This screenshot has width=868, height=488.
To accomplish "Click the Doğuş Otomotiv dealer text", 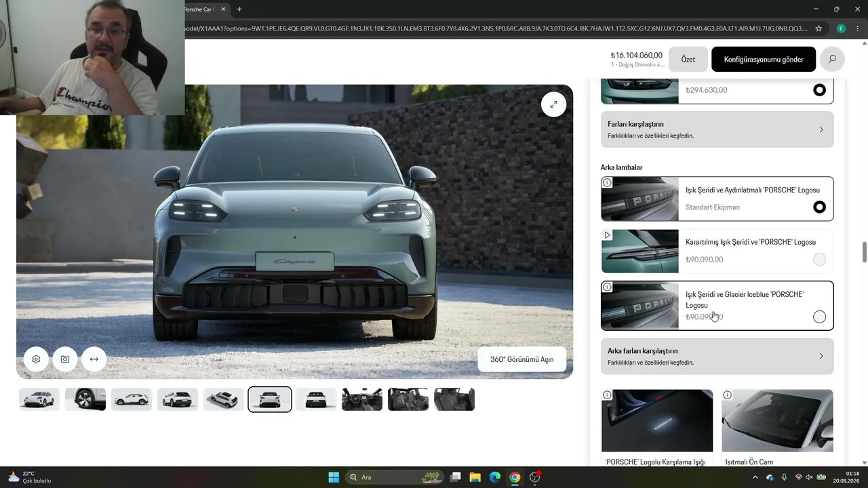I will pyautogui.click(x=637, y=65).
